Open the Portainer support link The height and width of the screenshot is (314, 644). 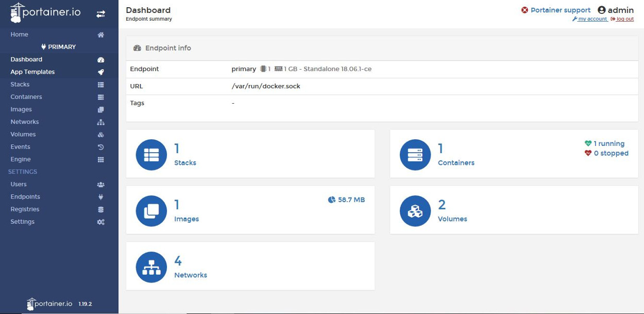(x=561, y=10)
